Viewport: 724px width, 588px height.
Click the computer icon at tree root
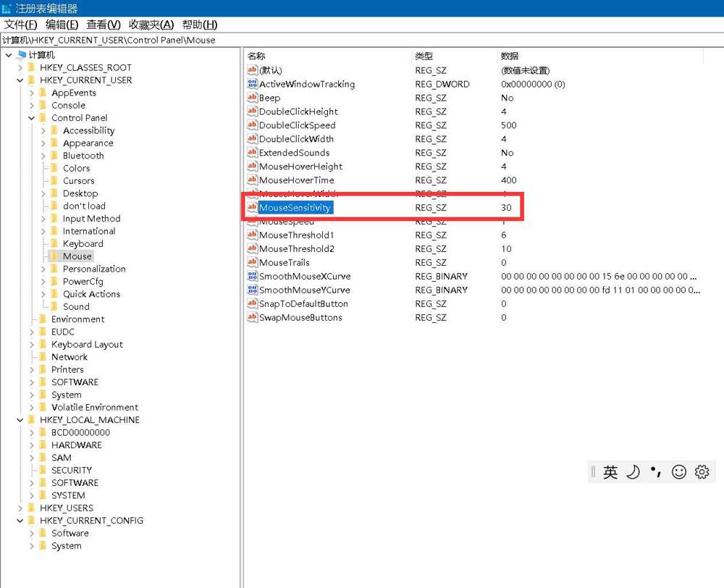[x=20, y=55]
